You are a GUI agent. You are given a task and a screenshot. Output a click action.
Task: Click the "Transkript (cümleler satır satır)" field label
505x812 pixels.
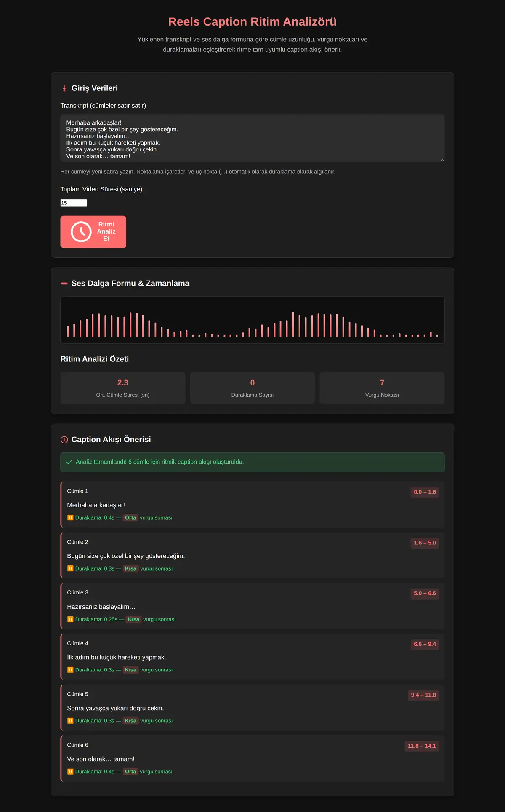103,106
